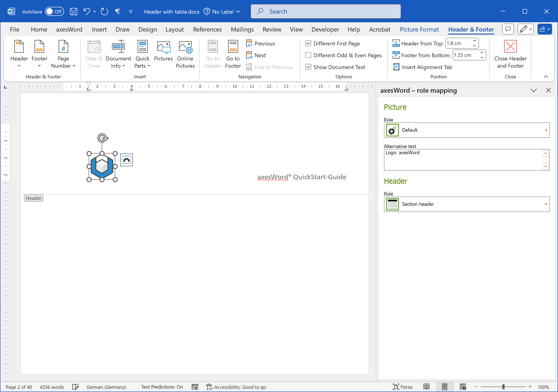
Task: Enable Focus mode
Action: [402, 387]
